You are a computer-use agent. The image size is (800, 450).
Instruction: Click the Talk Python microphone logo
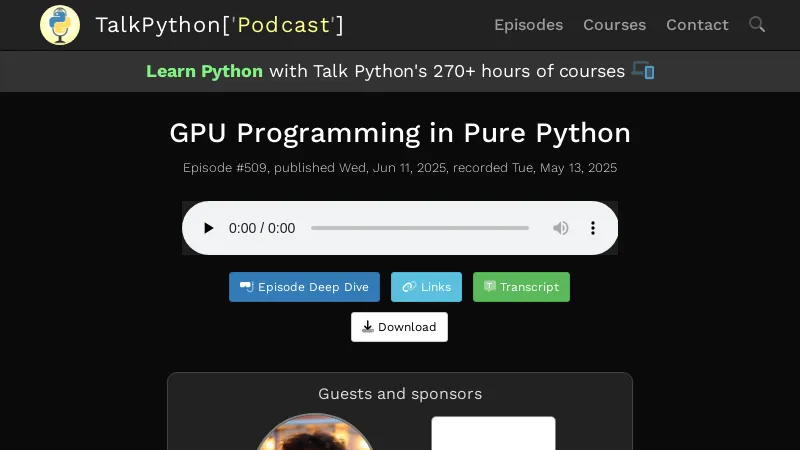coord(60,25)
